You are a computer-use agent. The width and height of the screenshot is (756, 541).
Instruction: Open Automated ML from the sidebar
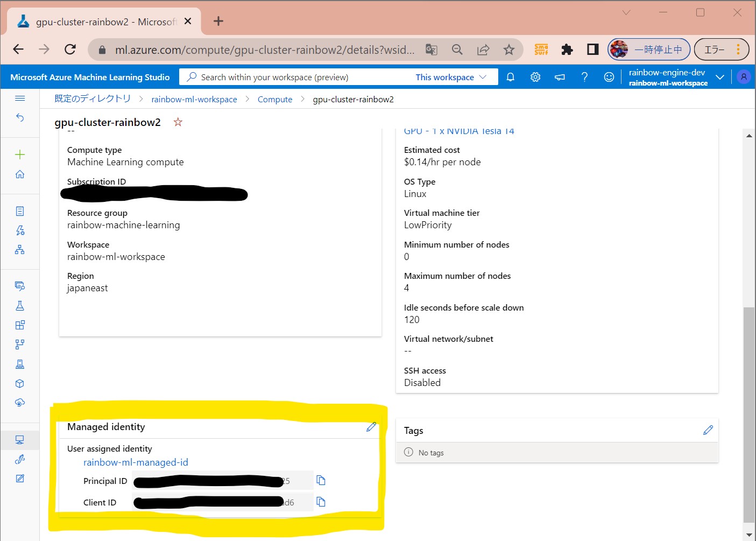pyautogui.click(x=20, y=230)
